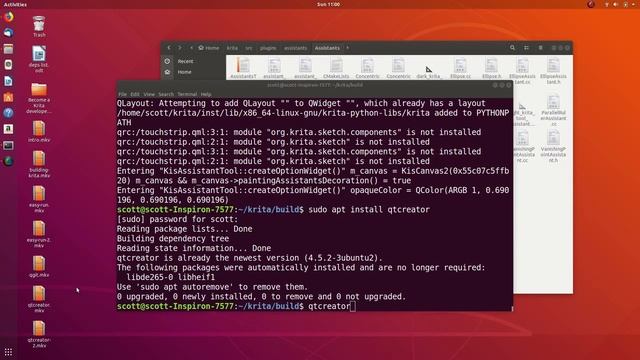Image resolution: width=640 pixels, height=360 pixels.
Task: Select intro.mkv on the desktop
Action: click(x=39, y=131)
